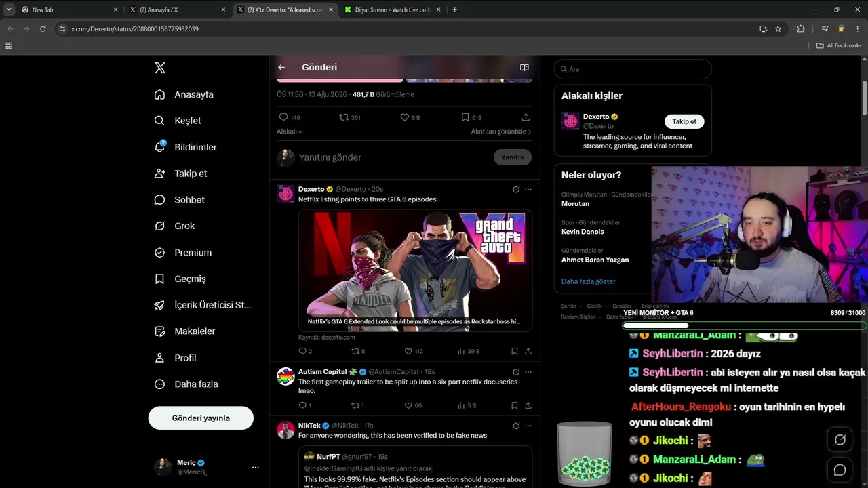Viewport: 868px width, 488px height.
Task: Expand Daha fazla in the sidebar
Action: [x=186, y=384]
